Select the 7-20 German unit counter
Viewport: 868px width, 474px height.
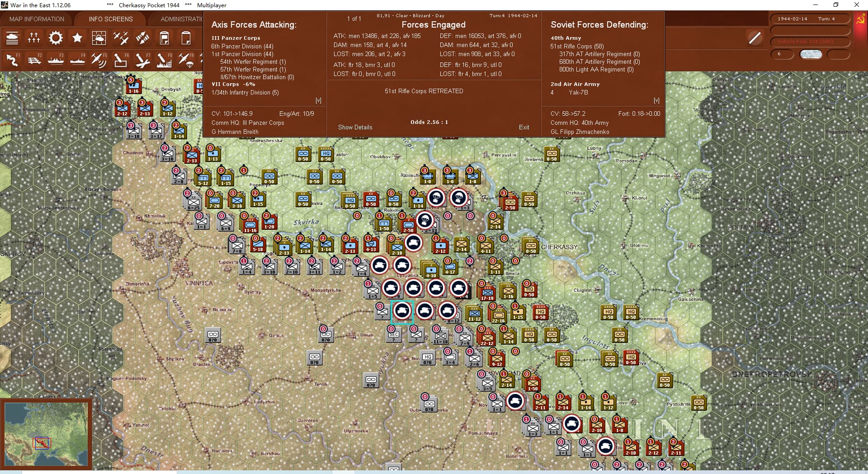pyautogui.click(x=214, y=200)
